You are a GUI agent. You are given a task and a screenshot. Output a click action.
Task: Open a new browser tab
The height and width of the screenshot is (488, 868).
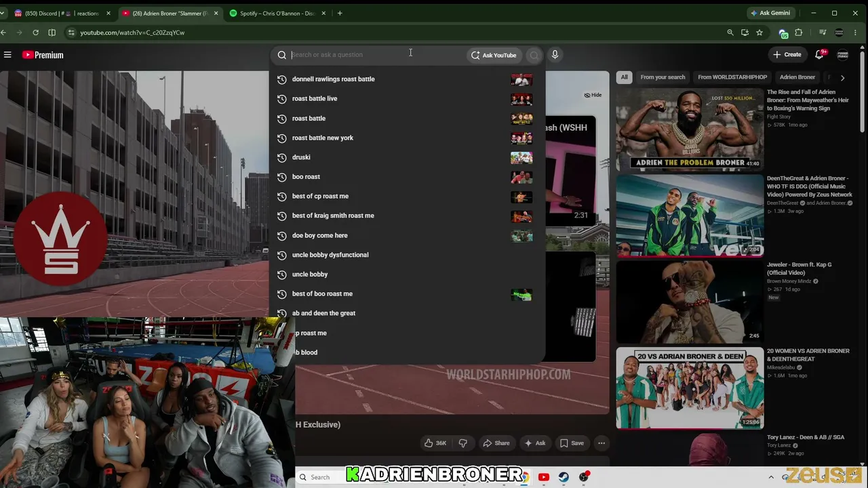click(x=340, y=13)
